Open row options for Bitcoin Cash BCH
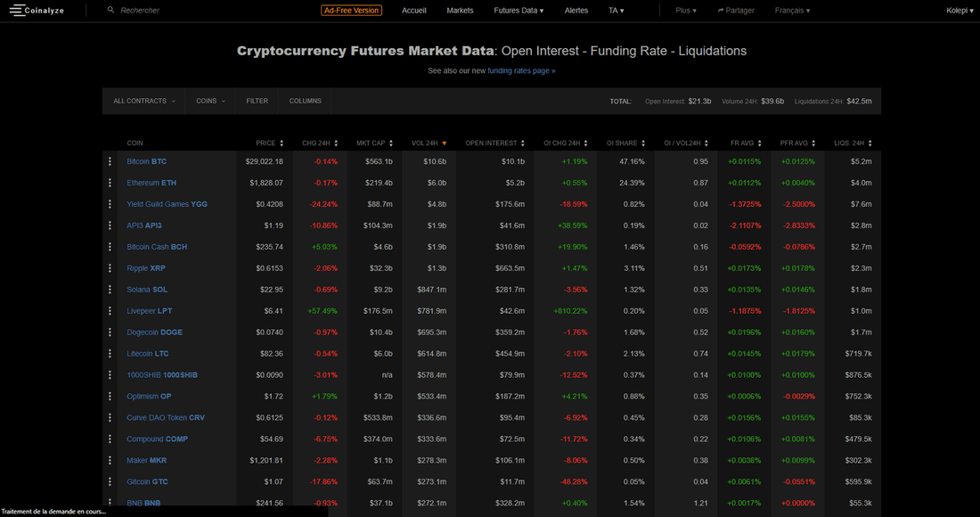This screenshot has width=980, height=517. point(110,247)
